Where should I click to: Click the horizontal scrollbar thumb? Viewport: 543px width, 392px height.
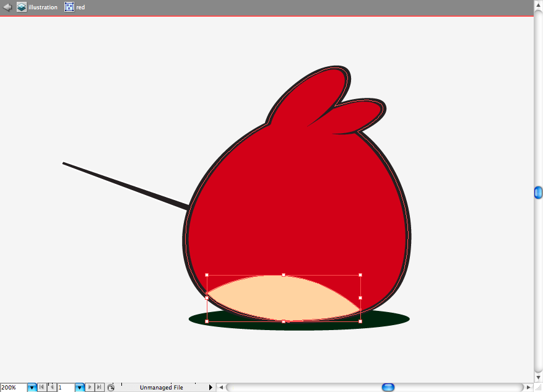tap(388, 387)
